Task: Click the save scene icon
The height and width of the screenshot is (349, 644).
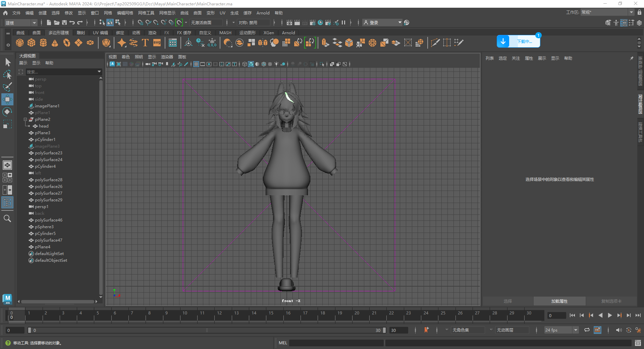Action: pyautogui.click(x=64, y=22)
